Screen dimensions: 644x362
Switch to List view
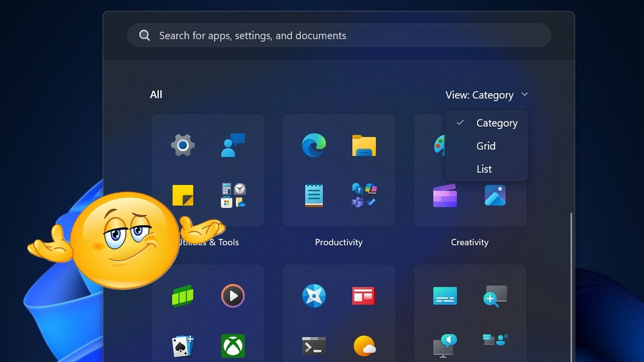coord(487,169)
